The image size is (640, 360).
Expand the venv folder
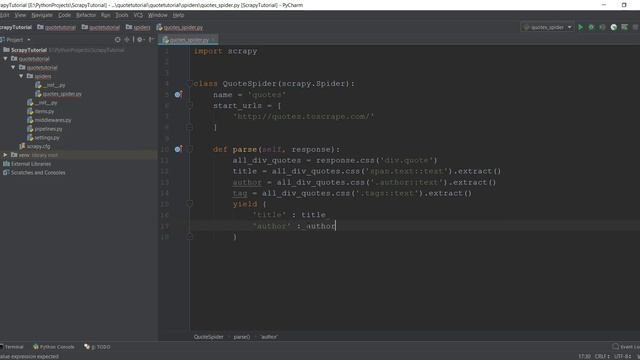5,155
